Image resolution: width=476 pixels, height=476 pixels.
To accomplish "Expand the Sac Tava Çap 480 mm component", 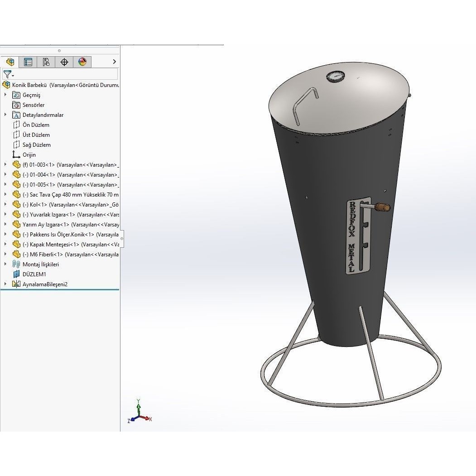I will 5,194.
